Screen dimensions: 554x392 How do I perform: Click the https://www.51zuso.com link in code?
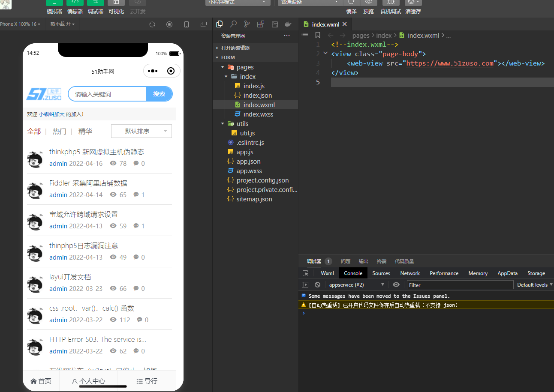click(450, 63)
